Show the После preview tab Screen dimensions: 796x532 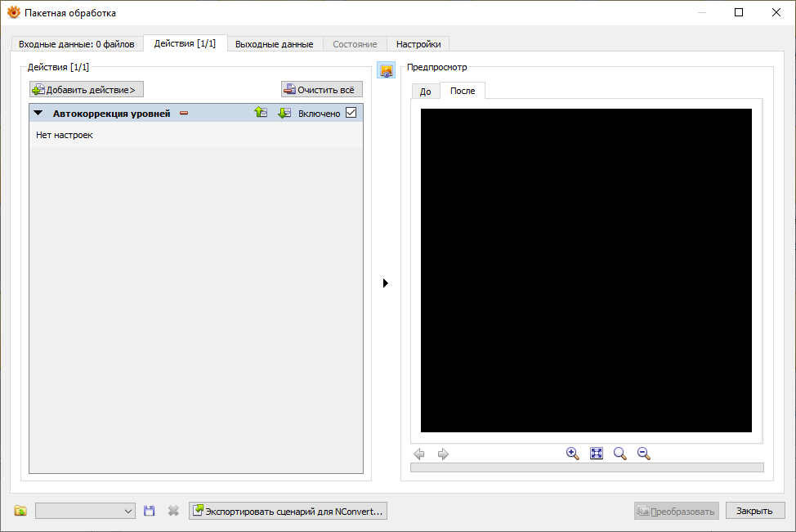click(463, 91)
